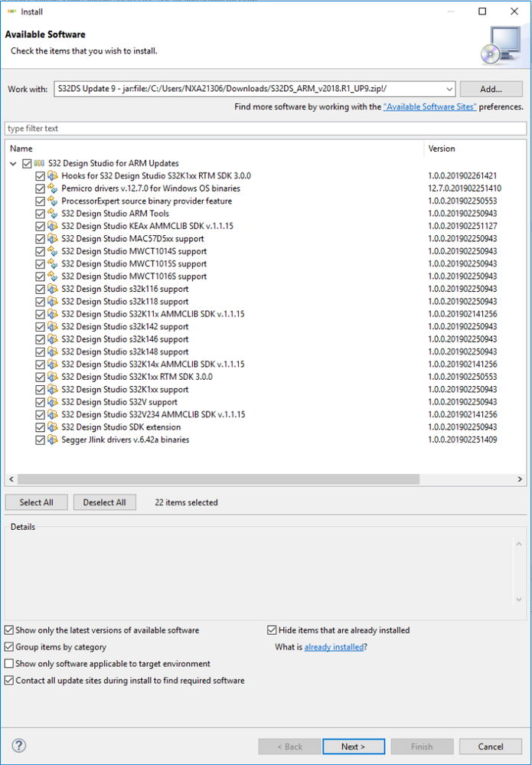The width and height of the screenshot is (532, 765).
Task: Uncheck Hooks for S32K1xx RTM SDK checkbox
Action: pyautogui.click(x=40, y=175)
